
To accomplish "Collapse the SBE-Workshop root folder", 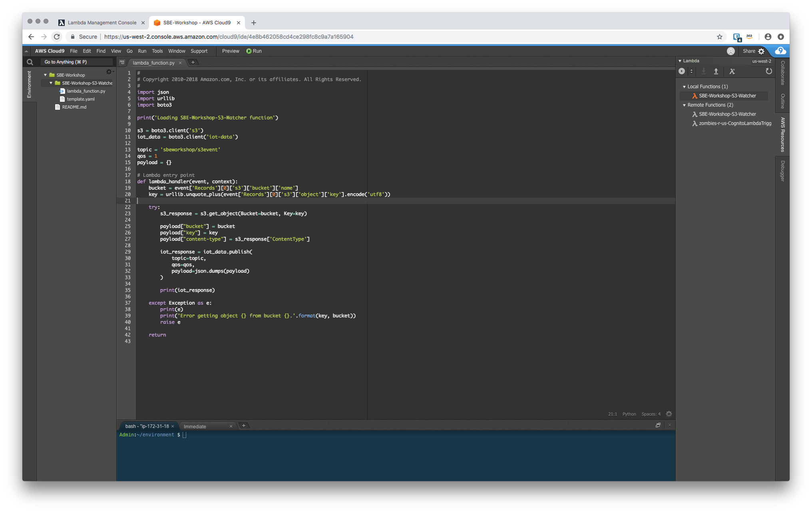I will click(45, 75).
